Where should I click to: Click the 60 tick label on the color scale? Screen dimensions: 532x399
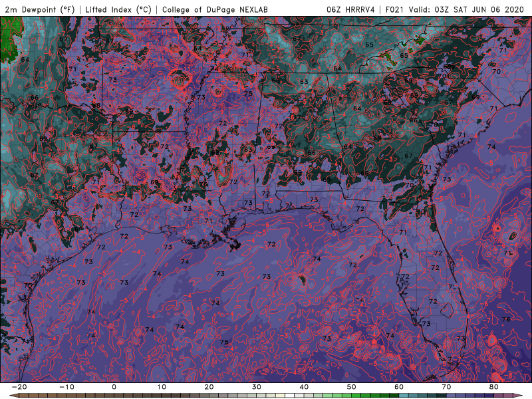click(399, 387)
